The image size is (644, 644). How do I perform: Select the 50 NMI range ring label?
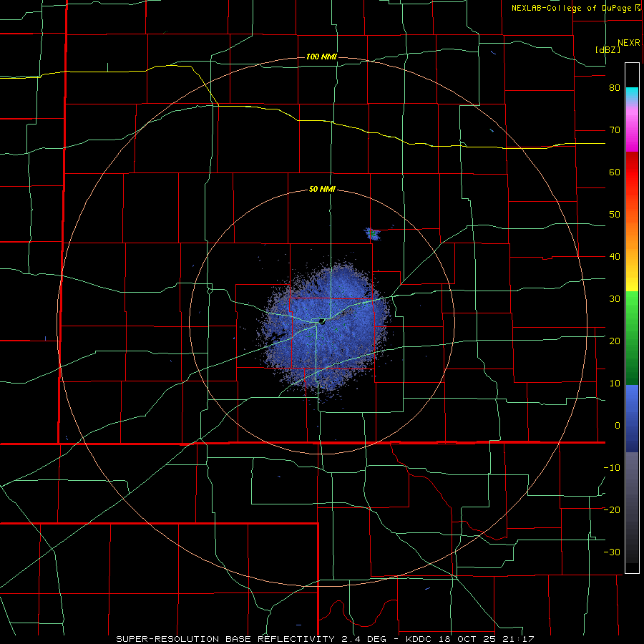tap(322, 190)
